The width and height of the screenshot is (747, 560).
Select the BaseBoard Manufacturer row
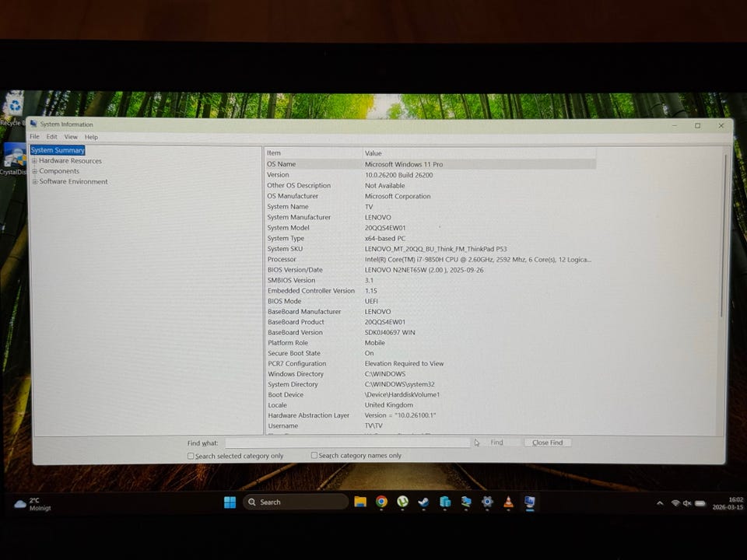coord(430,311)
